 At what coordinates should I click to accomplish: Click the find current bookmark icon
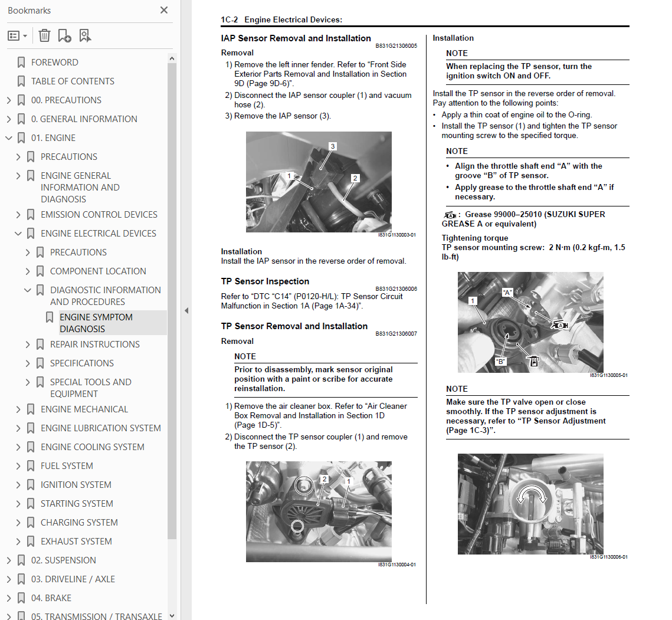tap(85, 35)
